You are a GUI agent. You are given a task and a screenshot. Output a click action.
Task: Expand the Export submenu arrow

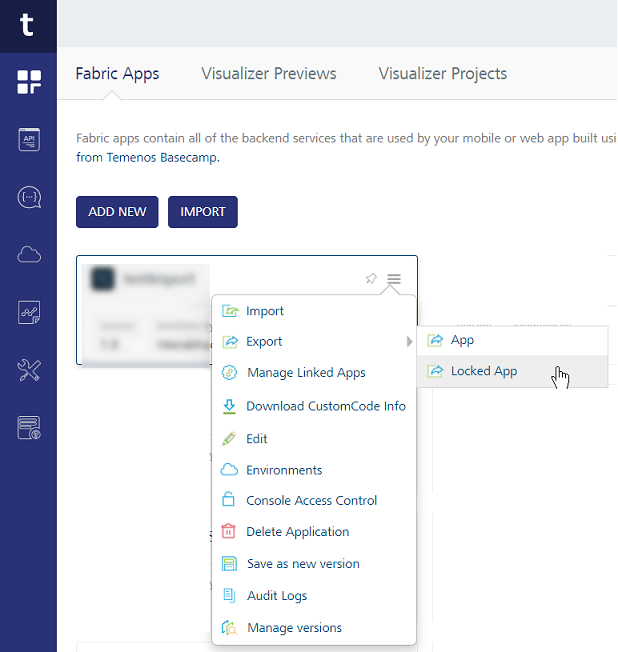point(410,342)
